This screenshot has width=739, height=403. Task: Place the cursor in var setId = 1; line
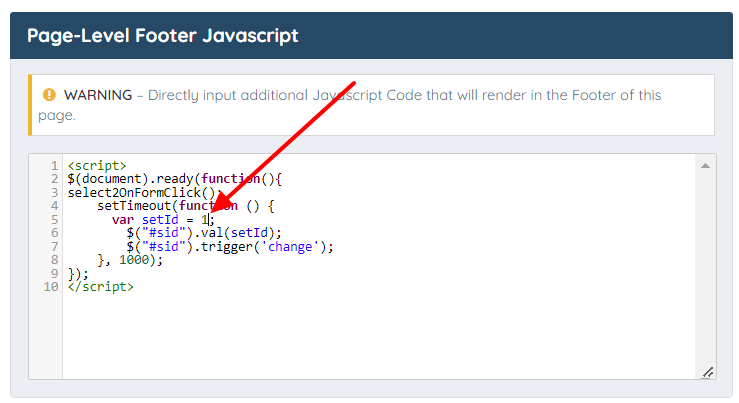(163, 220)
